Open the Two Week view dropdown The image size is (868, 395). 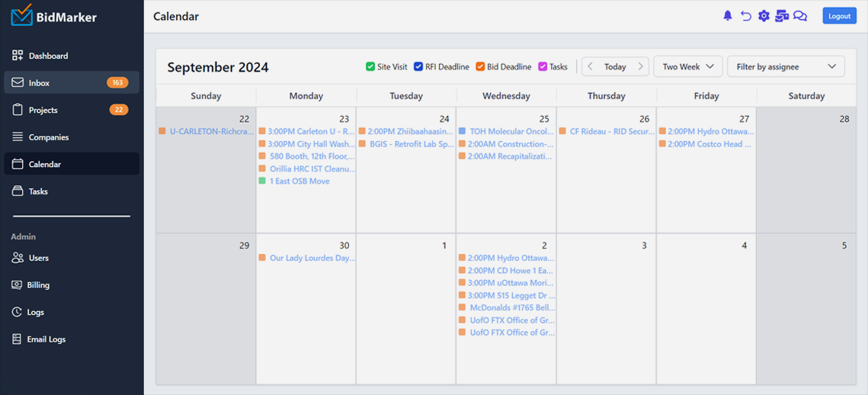pyautogui.click(x=688, y=67)
